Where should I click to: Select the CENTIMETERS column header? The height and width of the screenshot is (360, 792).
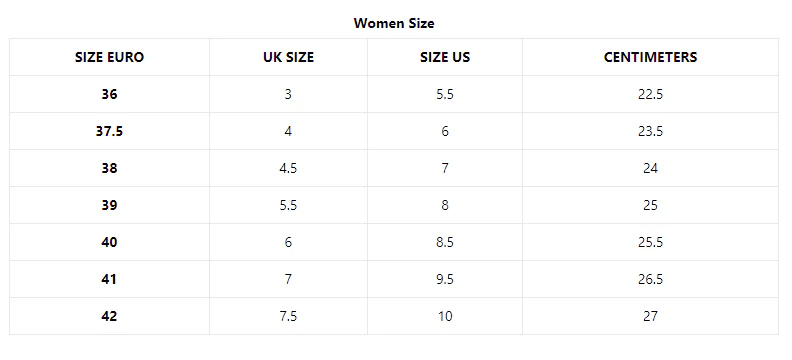pos(651,57)
